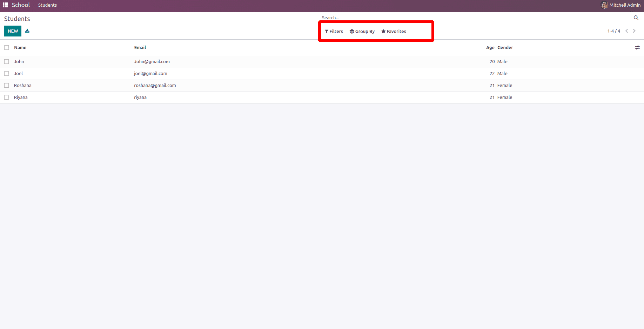Toggle the select-all header checkbox
The image size is (644, 329).
click(x=7, y=48)
